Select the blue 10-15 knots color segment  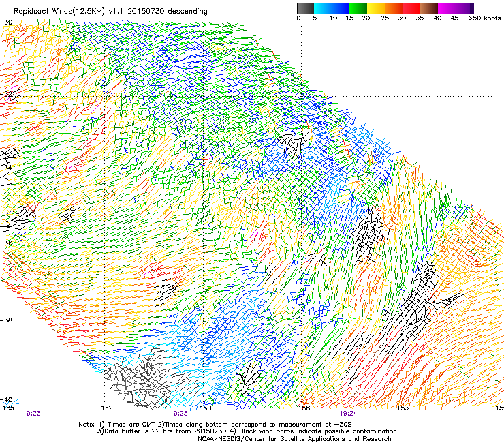341,8
